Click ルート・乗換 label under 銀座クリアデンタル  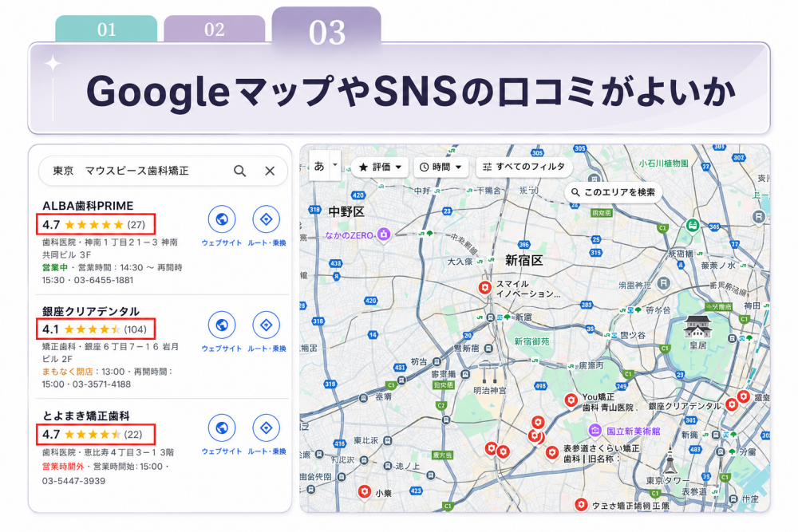[x=267, y=349]
